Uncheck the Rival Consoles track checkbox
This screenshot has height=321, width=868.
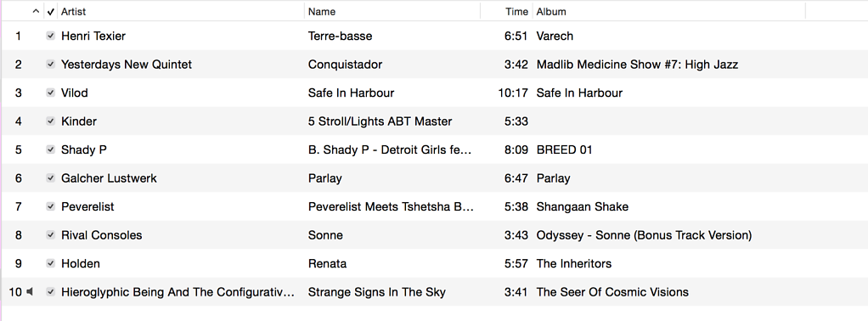51,234
